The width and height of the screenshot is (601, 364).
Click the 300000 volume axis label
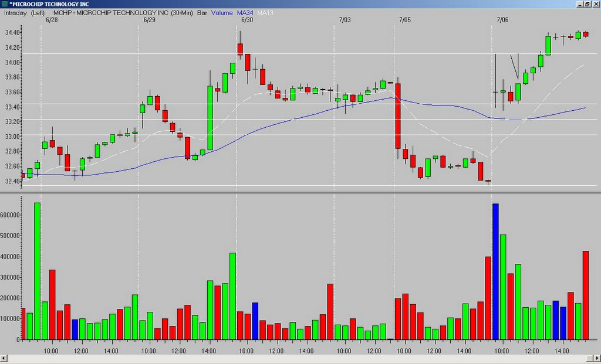tap(11, 277)
